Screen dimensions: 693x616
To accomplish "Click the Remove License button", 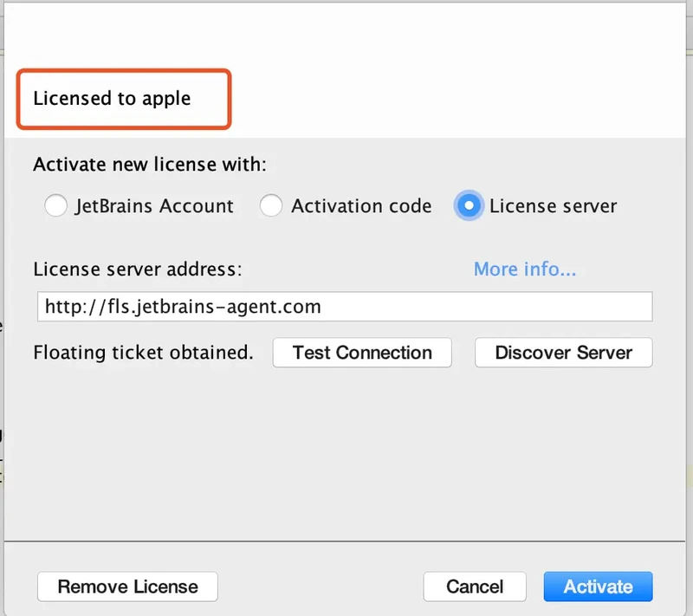I will 127,587.
